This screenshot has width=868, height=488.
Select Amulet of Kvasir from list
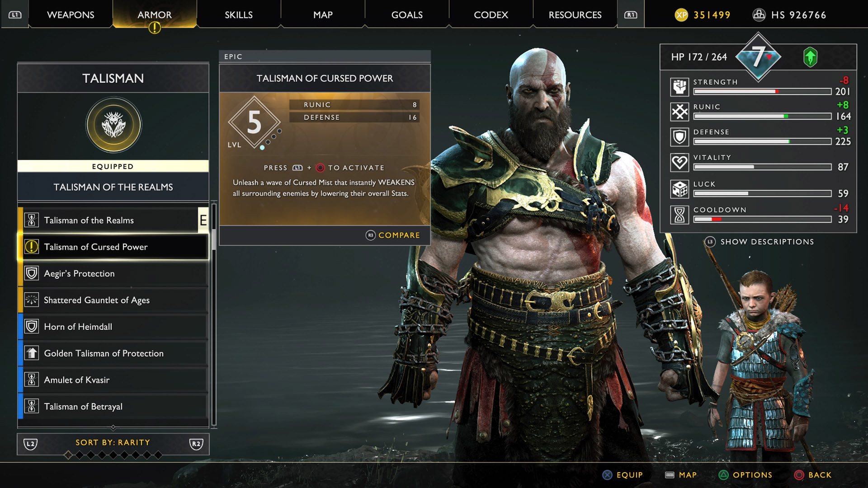(x=113, y=380)
